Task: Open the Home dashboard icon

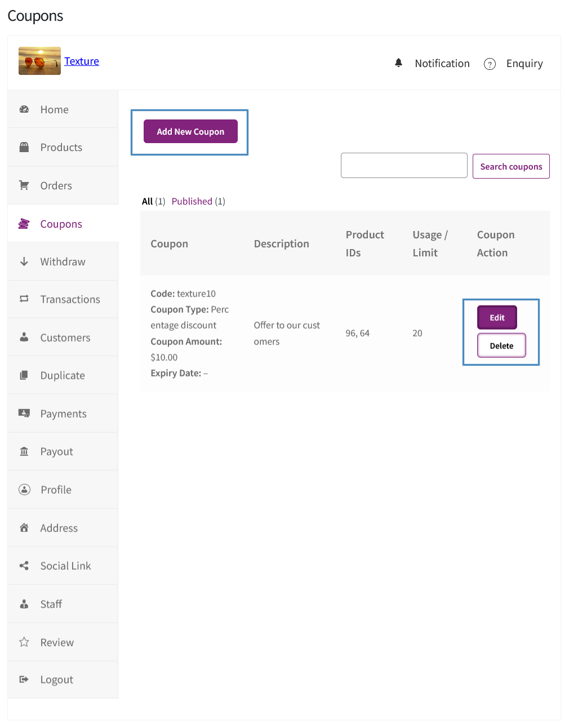Action: pos(24,109)
